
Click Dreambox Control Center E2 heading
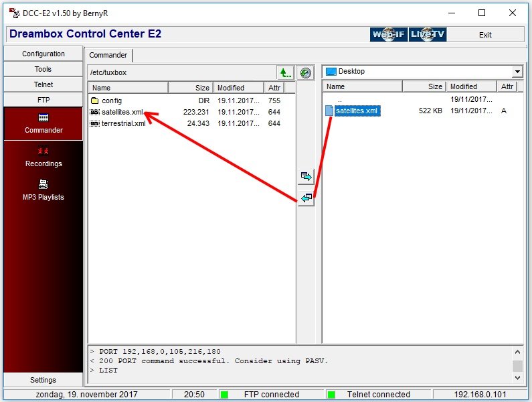coord(85,33)
